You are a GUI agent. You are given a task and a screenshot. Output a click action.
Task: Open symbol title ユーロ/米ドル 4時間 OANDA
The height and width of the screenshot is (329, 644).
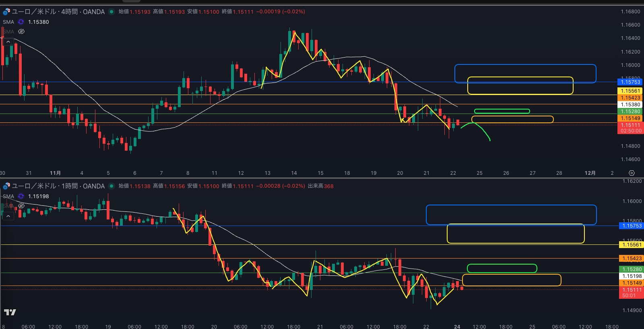[58, 12]
